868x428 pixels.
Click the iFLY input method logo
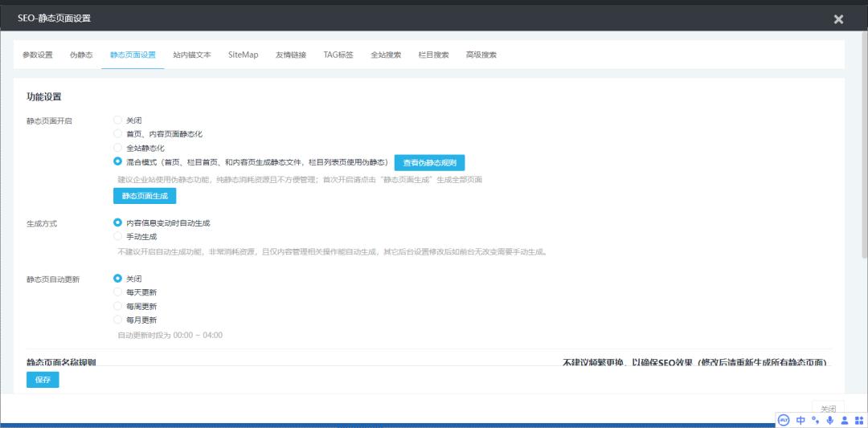tap(784, 420)
